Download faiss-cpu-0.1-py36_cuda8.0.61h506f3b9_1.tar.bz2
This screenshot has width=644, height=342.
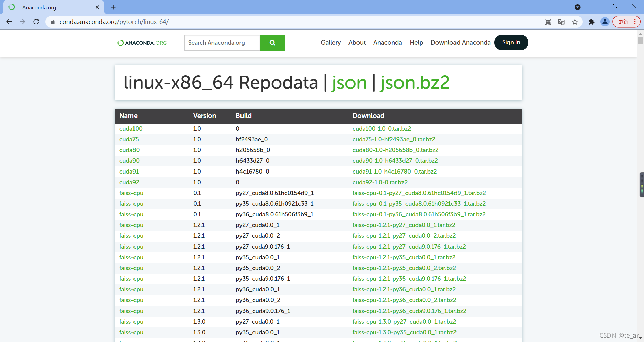[419, 214]
